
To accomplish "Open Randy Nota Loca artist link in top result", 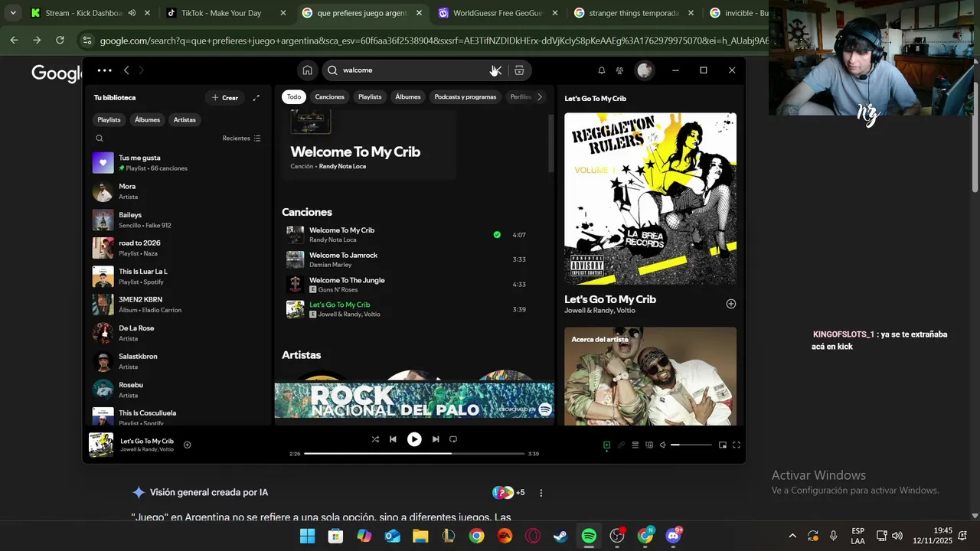I will click(342, 166).
